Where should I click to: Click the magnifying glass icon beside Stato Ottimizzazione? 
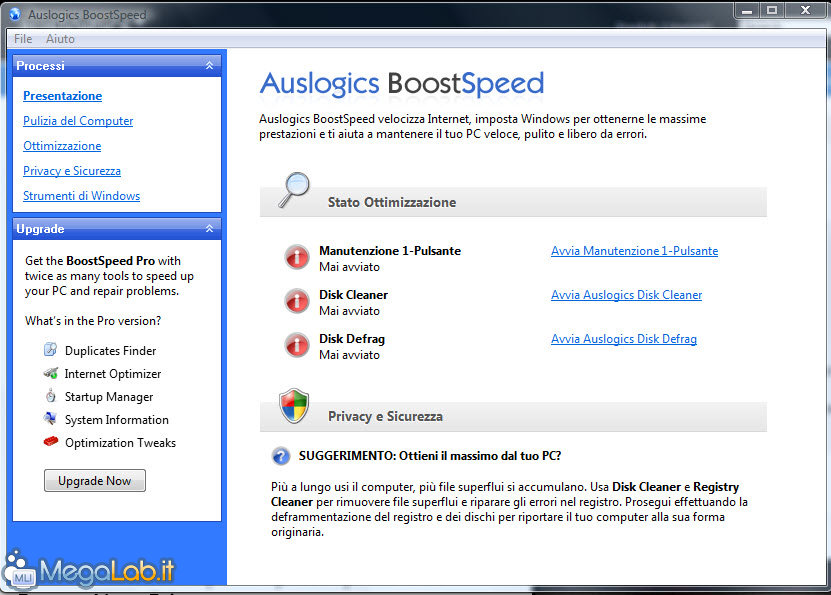coord(294,190)
